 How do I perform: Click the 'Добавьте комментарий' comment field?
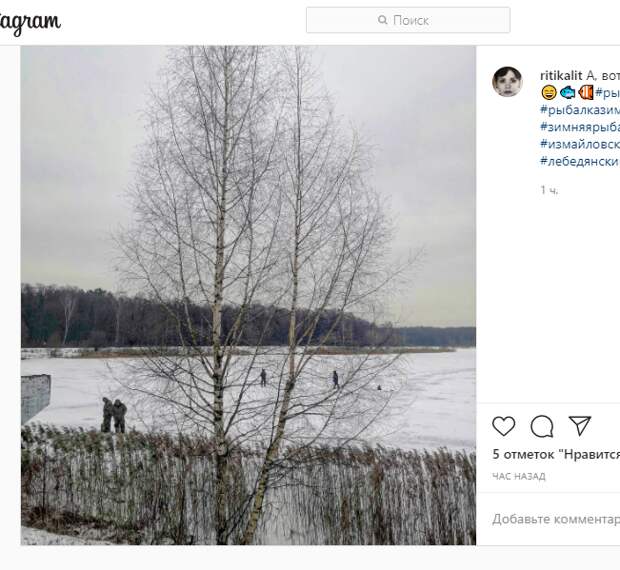pyautogui.click(x=556, y=519)
